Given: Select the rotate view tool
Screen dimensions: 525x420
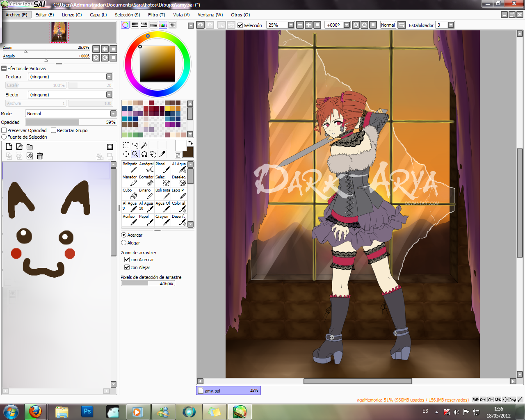Looking at the screenshot, I should (x=144, y=154).
